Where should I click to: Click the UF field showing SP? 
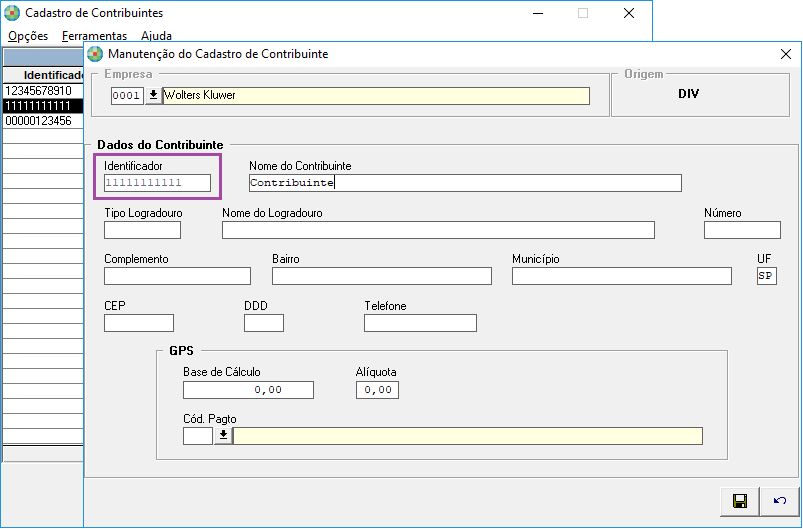767,276
